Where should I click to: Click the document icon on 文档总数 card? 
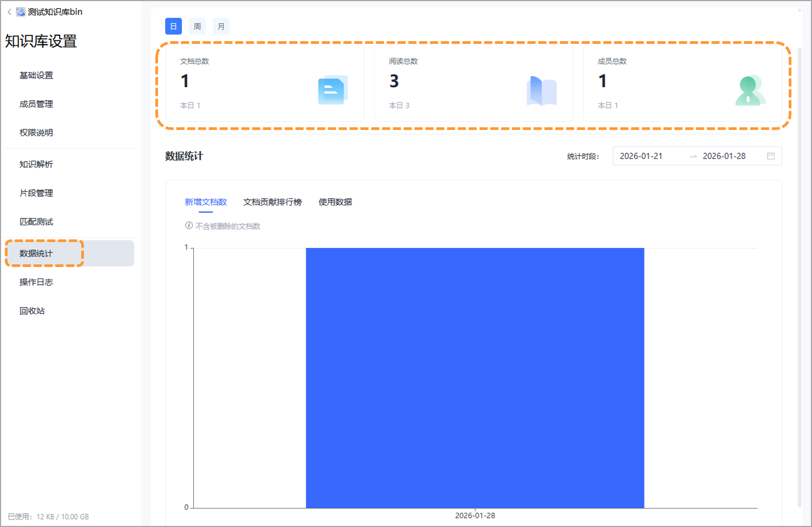point(332,90)
